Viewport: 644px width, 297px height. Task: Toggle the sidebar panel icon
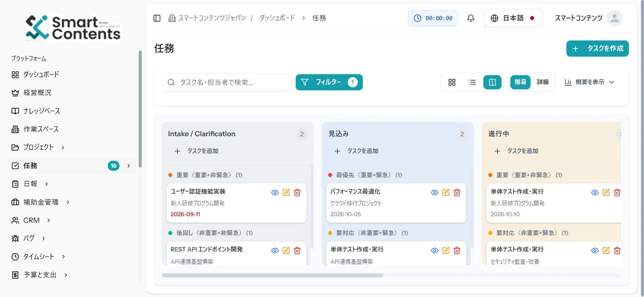click(157, 18)
